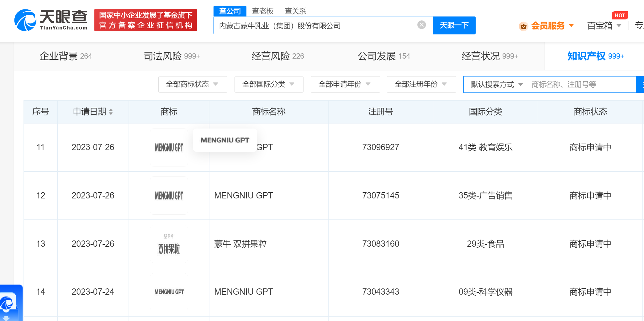This screenshot has width=644, height=321.
Task: Open the 企业背景 section tab
Action: 66,56
